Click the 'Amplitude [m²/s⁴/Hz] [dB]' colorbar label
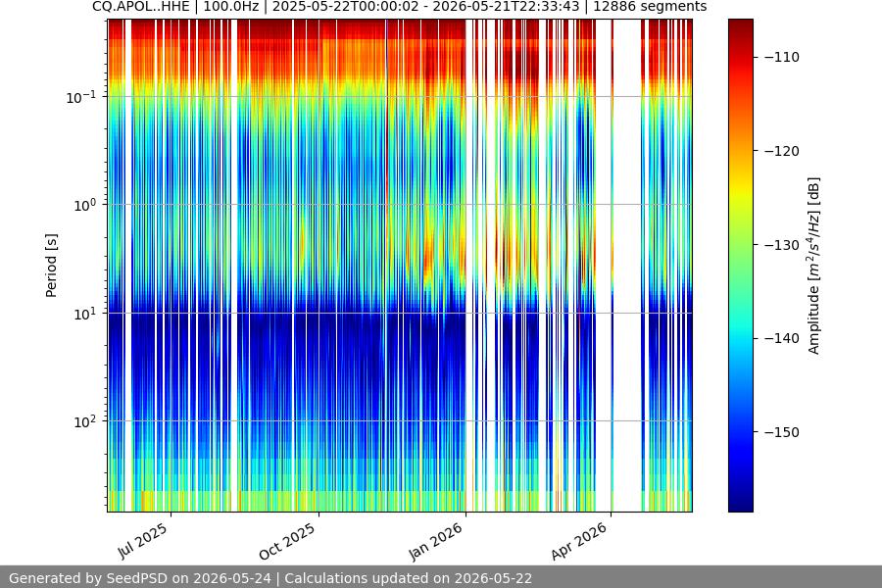This screenshot has width=882, height=588. 814,266
